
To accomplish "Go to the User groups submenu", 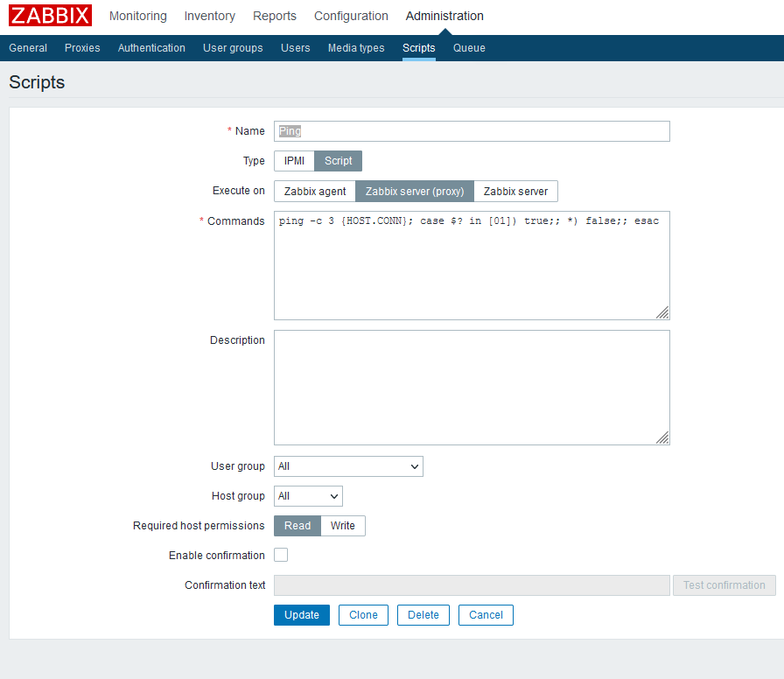I will (233, 48).
